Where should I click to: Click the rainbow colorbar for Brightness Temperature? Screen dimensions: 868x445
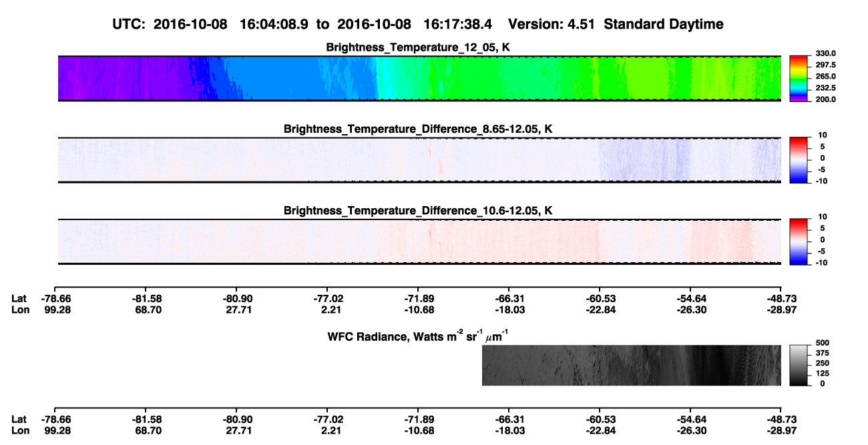[800, 79]
